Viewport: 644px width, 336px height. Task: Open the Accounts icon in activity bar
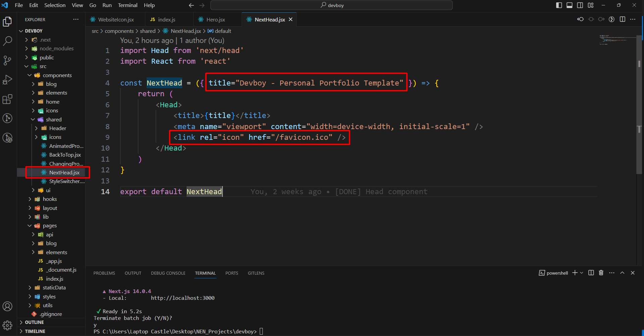pos(7,306)
